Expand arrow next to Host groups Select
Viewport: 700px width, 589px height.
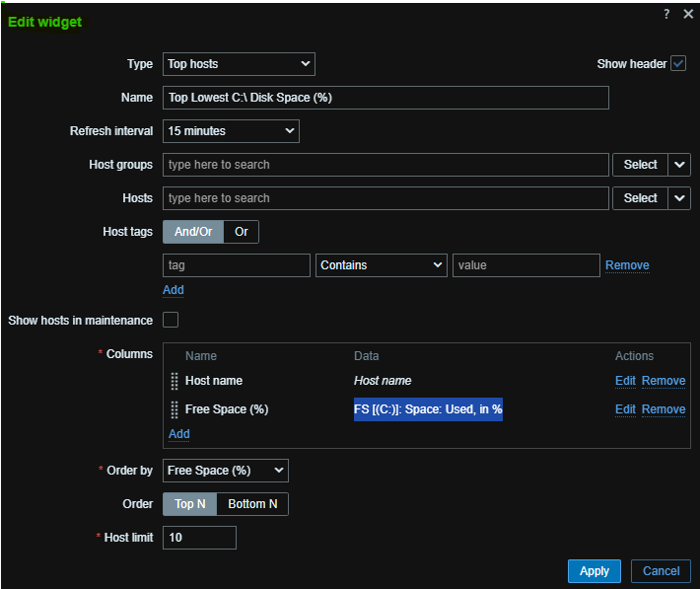coord(679,165)
